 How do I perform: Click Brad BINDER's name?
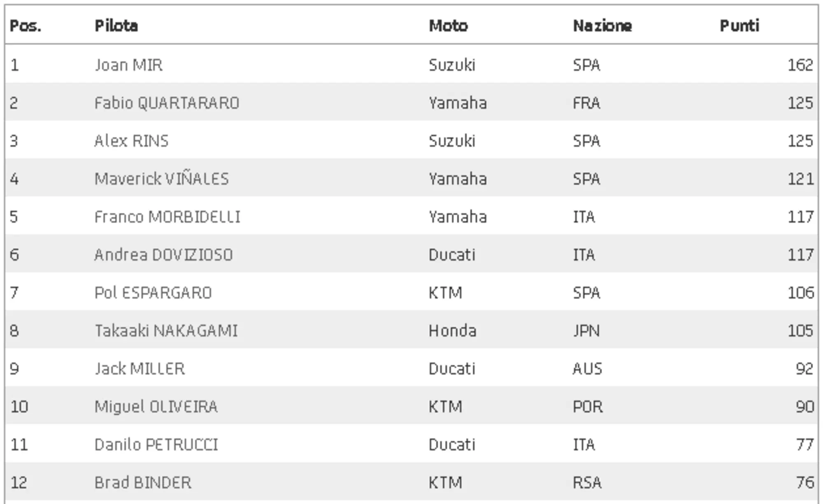coord(143,483)
